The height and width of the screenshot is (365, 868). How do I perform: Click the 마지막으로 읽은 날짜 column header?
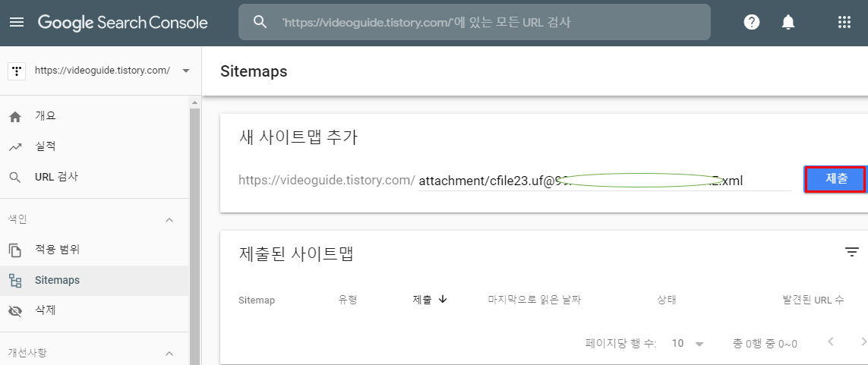(x=534, y=300)
